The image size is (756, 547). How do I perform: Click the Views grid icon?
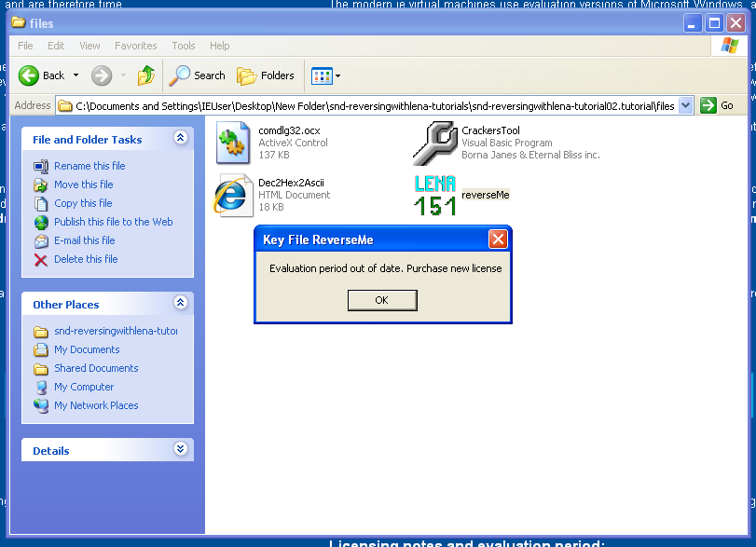pyautogui.click(x=322, y=75)
